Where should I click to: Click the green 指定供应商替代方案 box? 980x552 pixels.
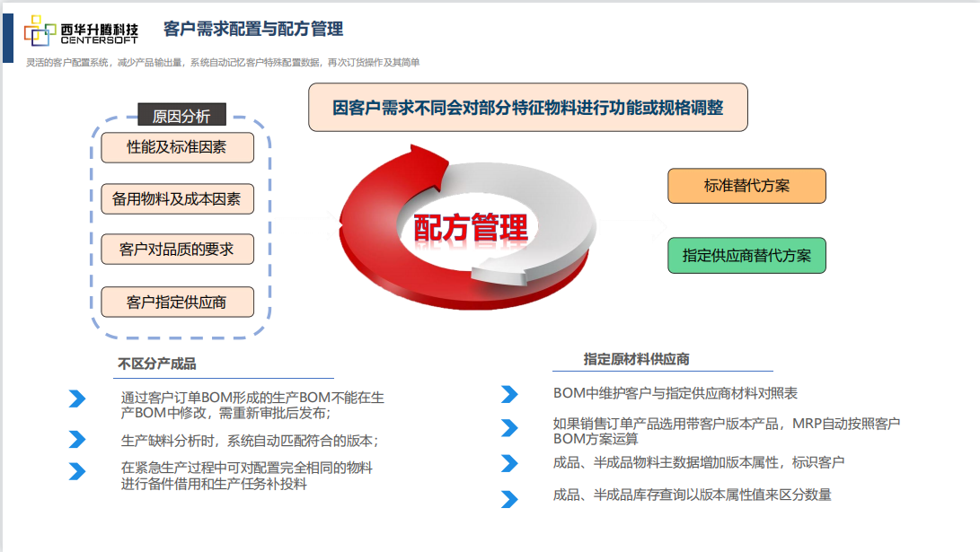pyautogui.click(x=746, y=255)
